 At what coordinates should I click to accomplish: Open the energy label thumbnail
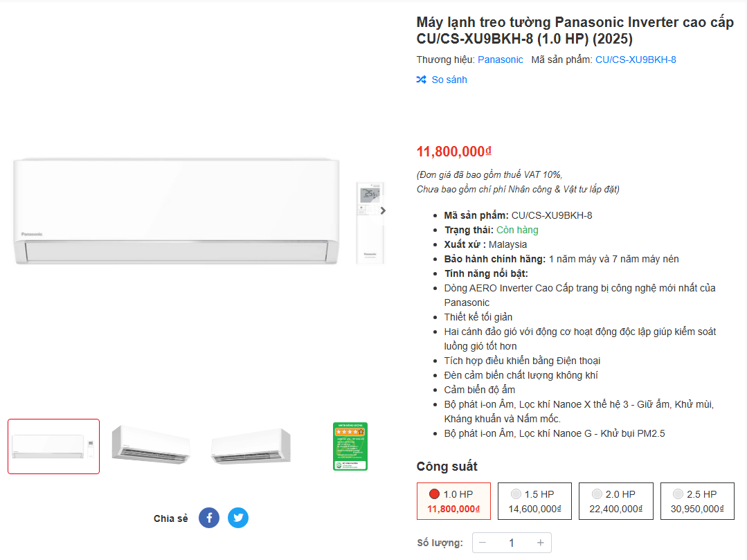tap(350, 446)
